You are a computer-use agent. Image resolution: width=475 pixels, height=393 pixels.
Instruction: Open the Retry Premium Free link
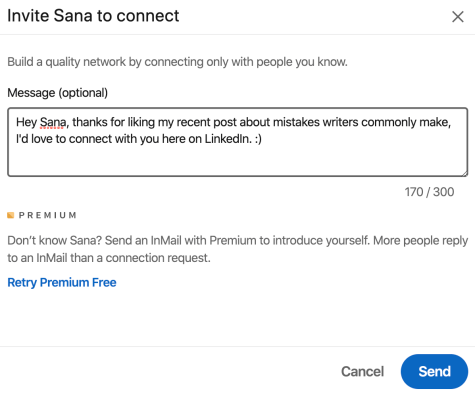[x=62, y=282]
